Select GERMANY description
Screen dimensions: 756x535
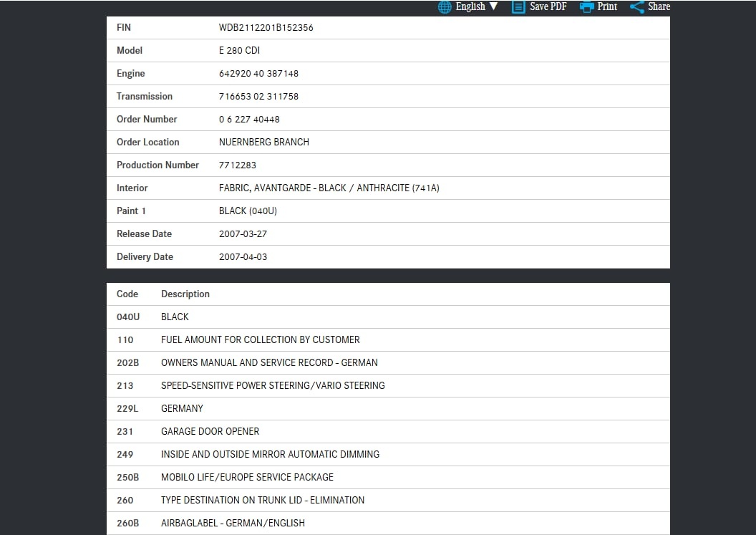[182, 409]
